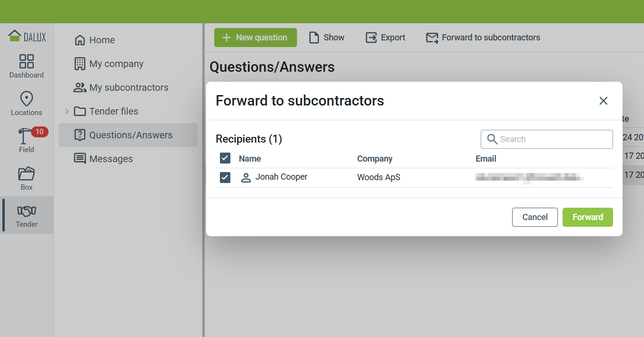Screen dimensions: 644x337
Task: Open the Box folder icon
Action: (27, 173)
